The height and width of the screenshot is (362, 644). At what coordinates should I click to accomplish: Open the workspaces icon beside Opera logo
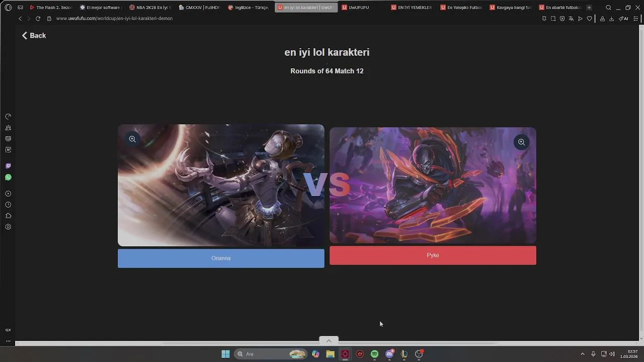[20, 8]
